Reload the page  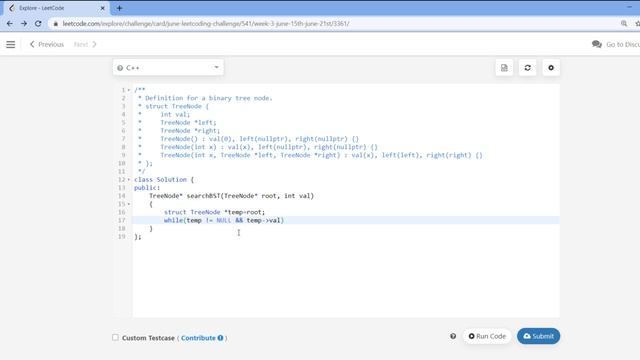[x=38, y=24]
